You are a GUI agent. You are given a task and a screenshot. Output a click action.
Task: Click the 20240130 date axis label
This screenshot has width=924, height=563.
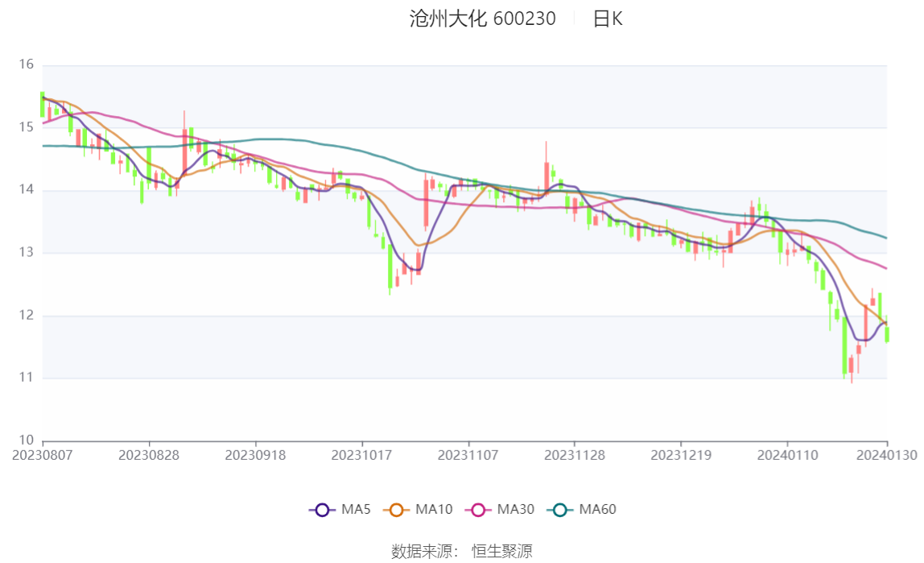[887, 456]
